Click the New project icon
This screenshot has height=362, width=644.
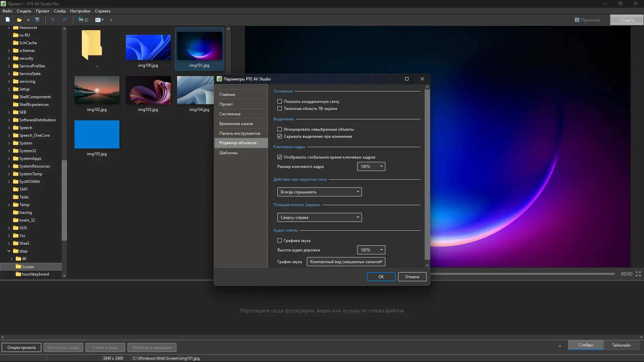pyautogui.click(x=8, y=20)
